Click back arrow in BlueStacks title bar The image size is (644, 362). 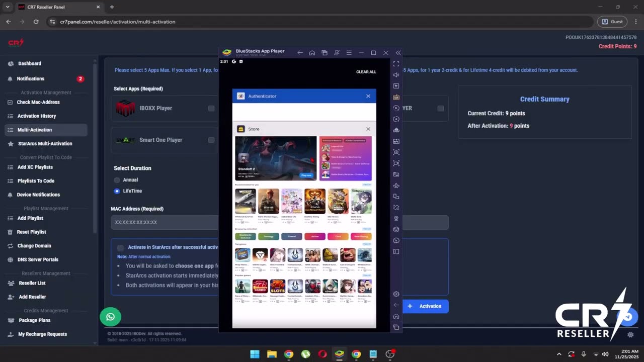300,53
